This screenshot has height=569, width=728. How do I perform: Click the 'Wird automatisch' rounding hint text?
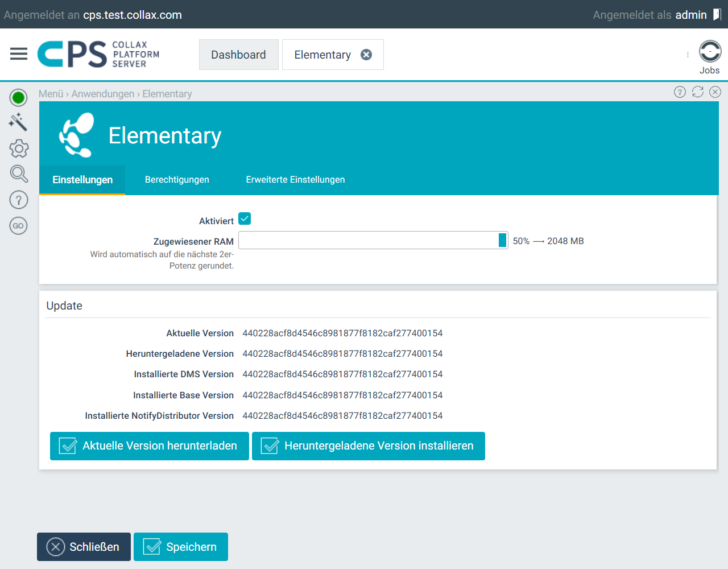click(162, 260)
